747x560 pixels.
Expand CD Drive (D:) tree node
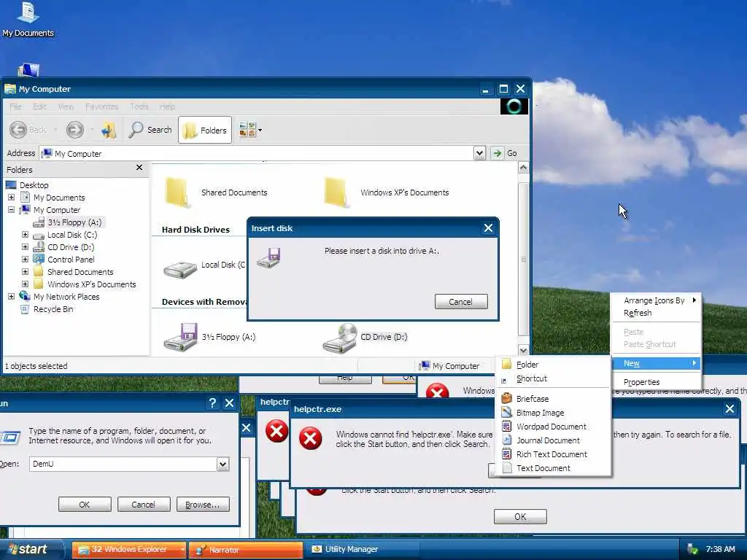(x=26, y=247)
